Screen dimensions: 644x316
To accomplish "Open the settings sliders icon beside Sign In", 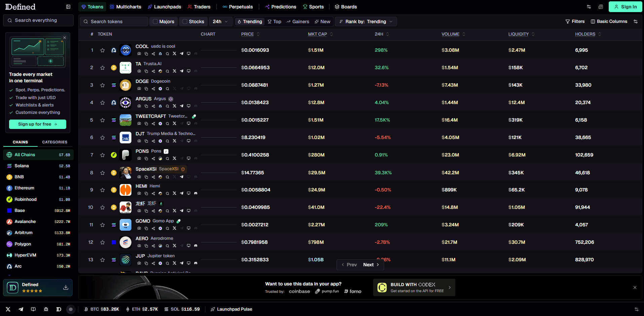I will coord(589,7).
